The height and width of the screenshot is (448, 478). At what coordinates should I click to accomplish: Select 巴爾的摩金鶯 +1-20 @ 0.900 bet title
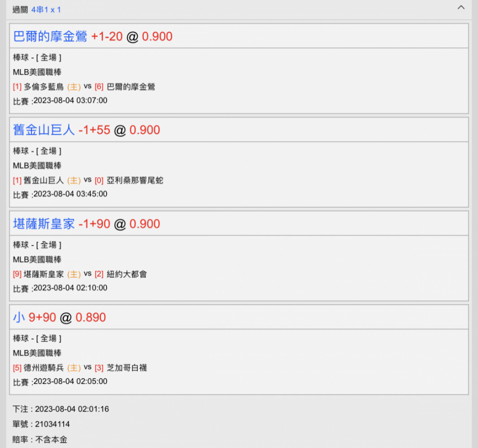point(93,36)
